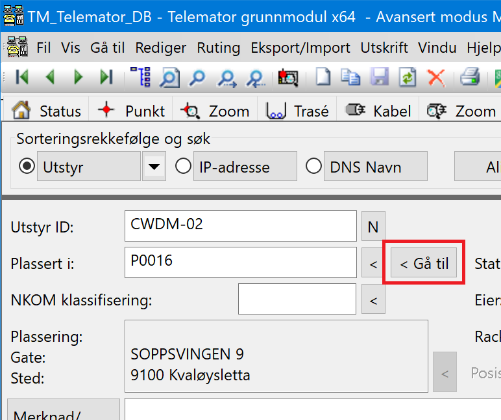Screen dimensions: 501x420
Task: Open the Eksport/Import menu
Action: click(x=301, y=48)
